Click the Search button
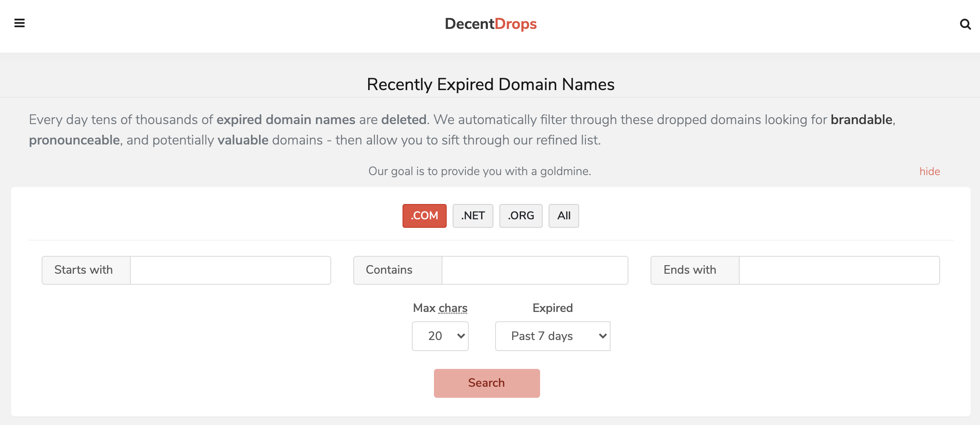This screenshot has height=425, width=980. 487,382
